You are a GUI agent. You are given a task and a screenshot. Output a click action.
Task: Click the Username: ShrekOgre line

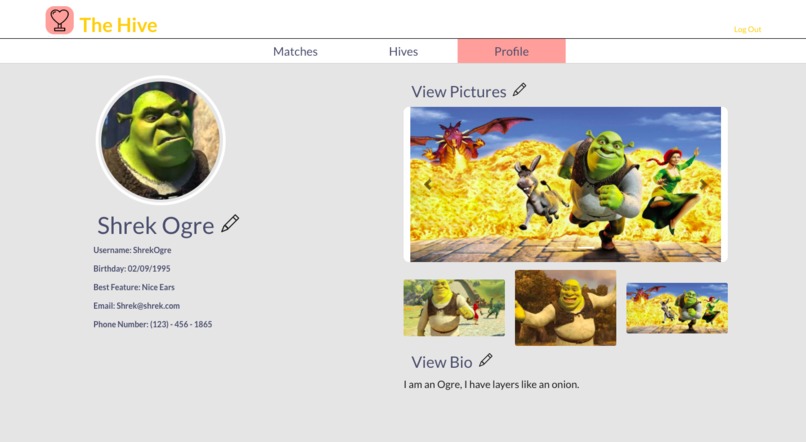(x=132, y=250)
